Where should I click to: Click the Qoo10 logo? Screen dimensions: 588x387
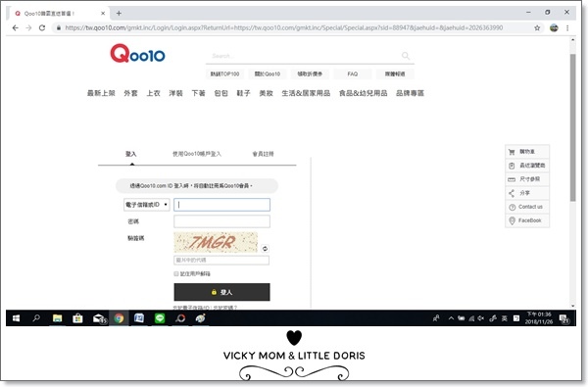coord(137,53)
